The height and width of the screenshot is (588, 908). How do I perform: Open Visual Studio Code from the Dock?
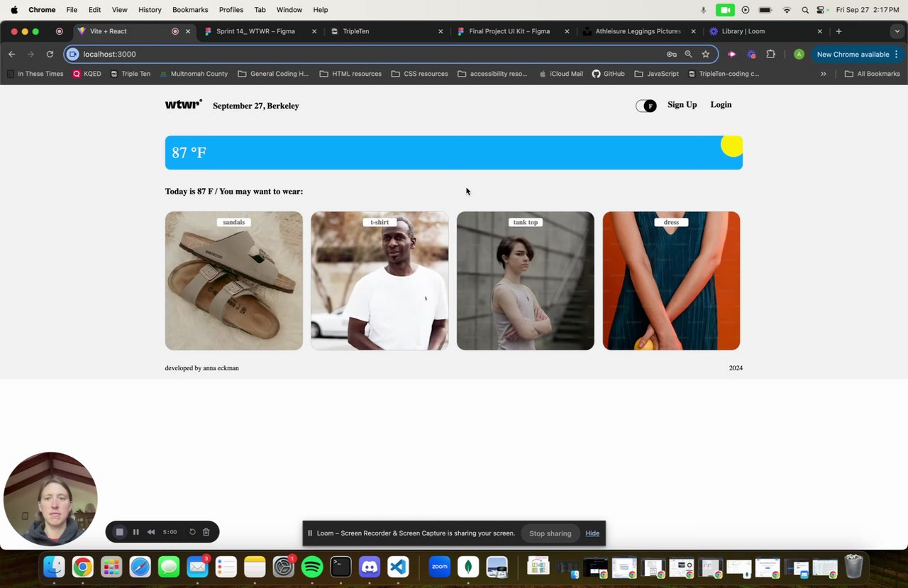click(x=398, y=567)
